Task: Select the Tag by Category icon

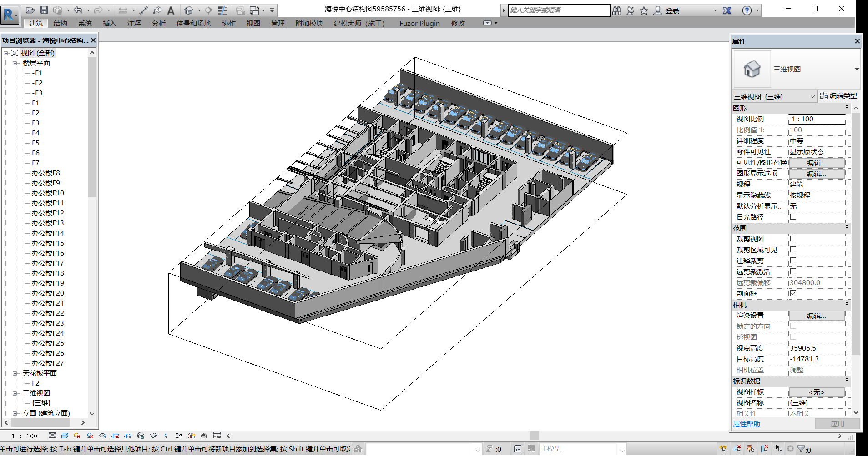Action: pos(157,10)
